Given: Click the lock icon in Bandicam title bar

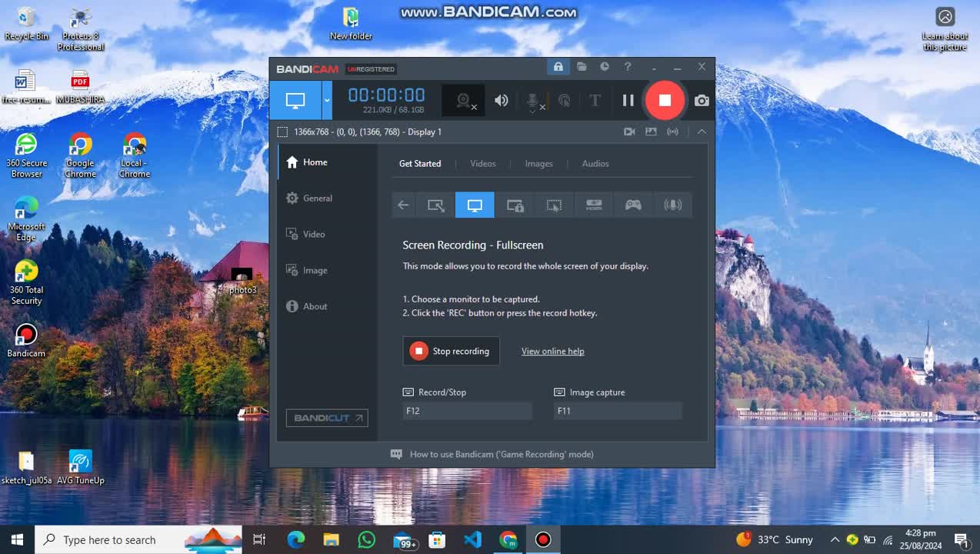Looking at the screenshot, I should pyautogui.click(x=558, y=67).
